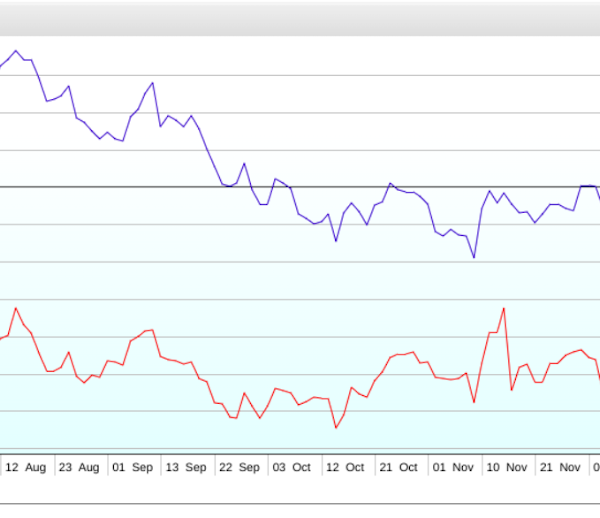Viewport: 600px width, 518px height.
Task: Click the 22 Sep date label
Action: 240,467
